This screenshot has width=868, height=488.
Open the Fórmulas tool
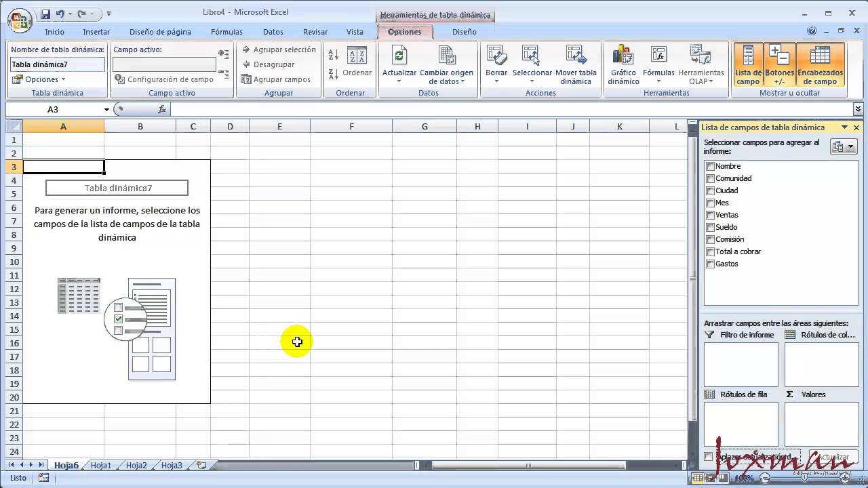(658, 66)
